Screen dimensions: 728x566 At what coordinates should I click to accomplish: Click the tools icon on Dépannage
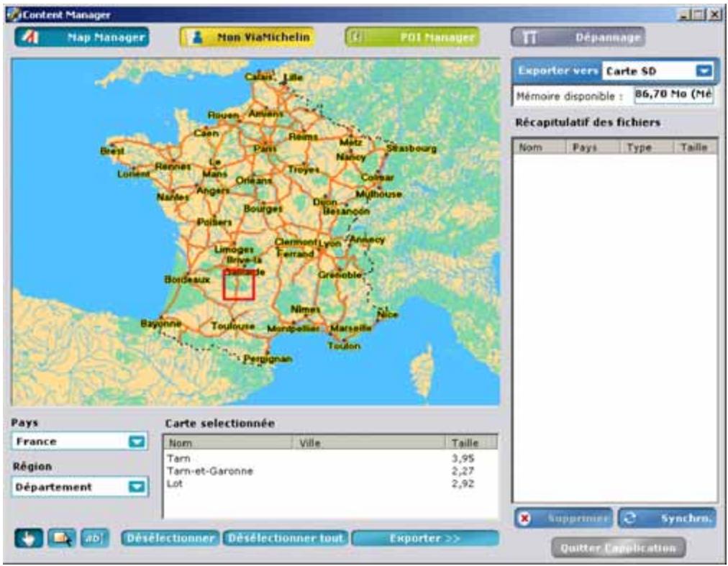529,37
